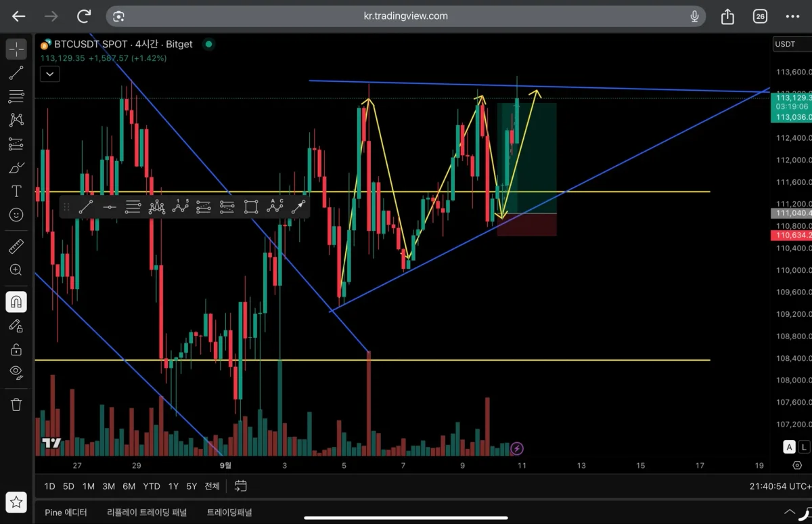Toggle hide all drawings eye icon
Screen dimensions: 812x524
click(x=16, y=372)
